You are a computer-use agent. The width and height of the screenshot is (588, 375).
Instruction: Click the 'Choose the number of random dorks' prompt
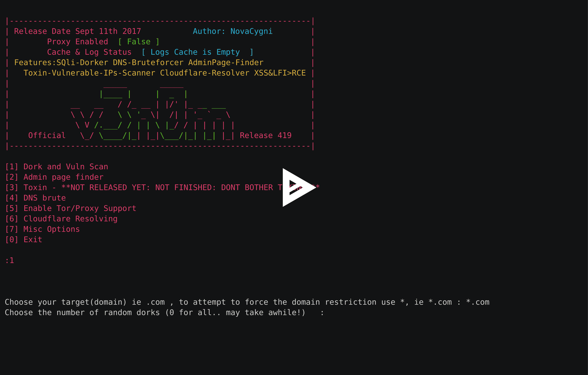point(164,313)
